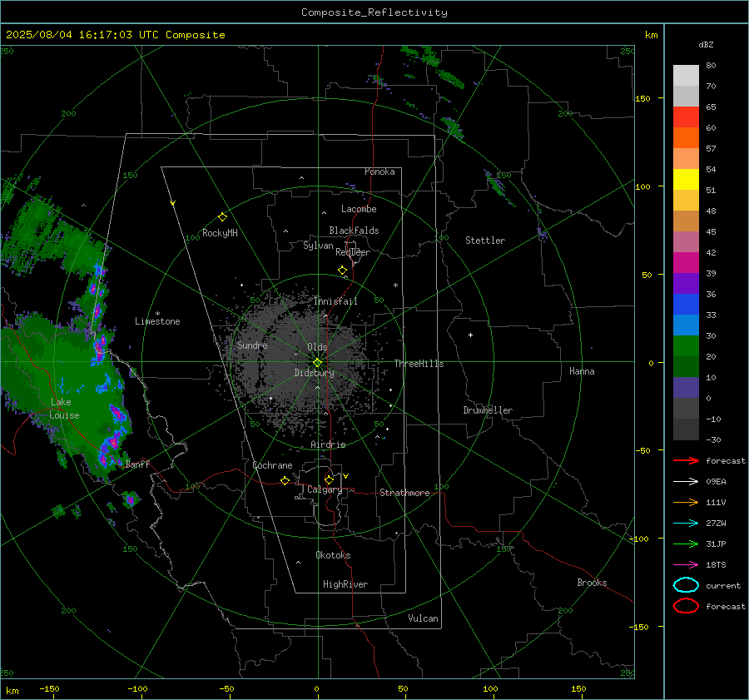Click the HighRiver label
The width and height of the screenshot is (749, 700).
tap(345, 584)
